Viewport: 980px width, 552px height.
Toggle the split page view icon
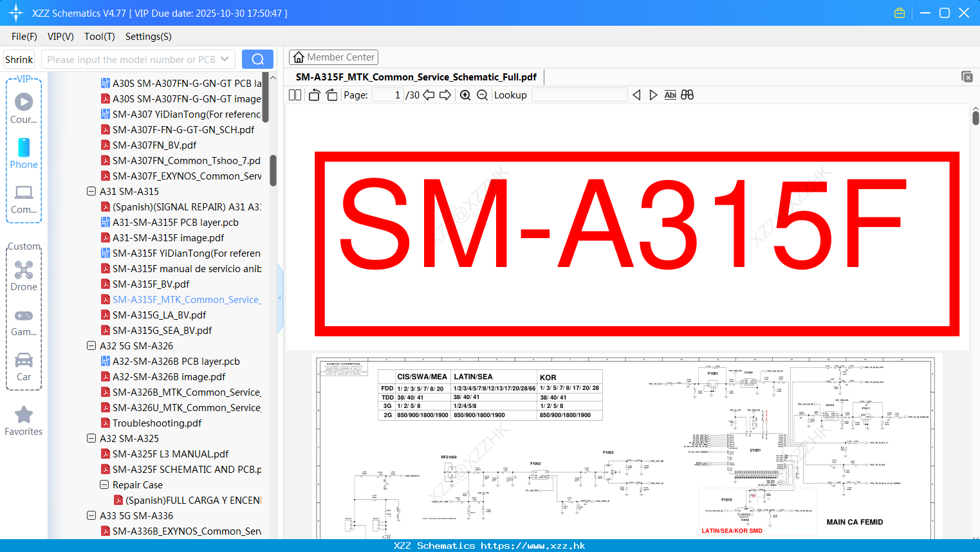(295, 95)
